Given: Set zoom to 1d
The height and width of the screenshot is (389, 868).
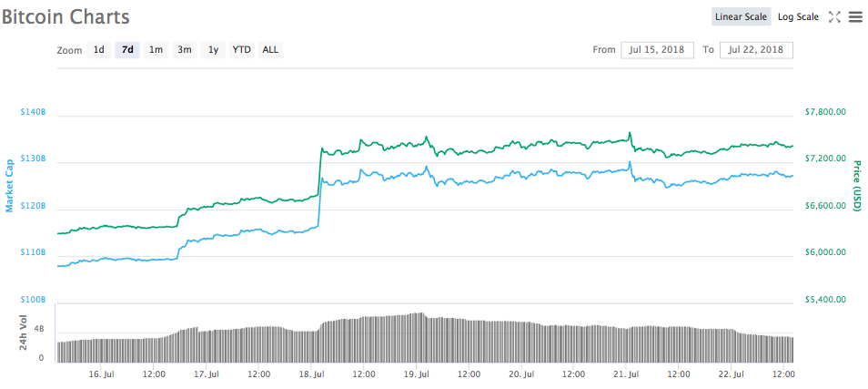Looking at the screenshot, I should [98, 50].
